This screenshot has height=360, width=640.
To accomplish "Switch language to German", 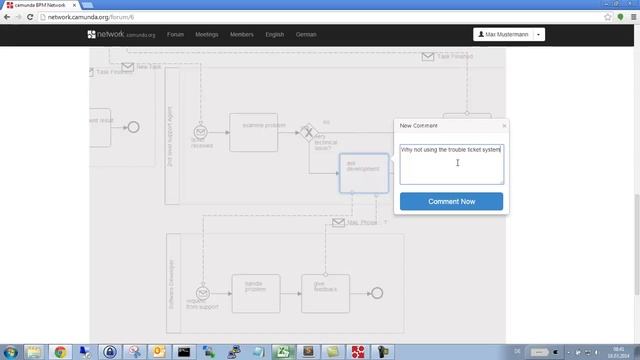I will click(306, 35).
